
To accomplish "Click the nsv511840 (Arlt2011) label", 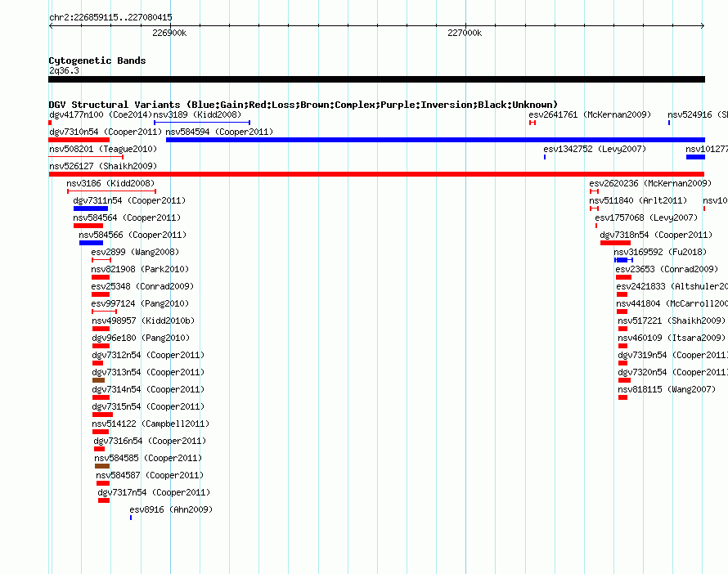I will point(638,200).
